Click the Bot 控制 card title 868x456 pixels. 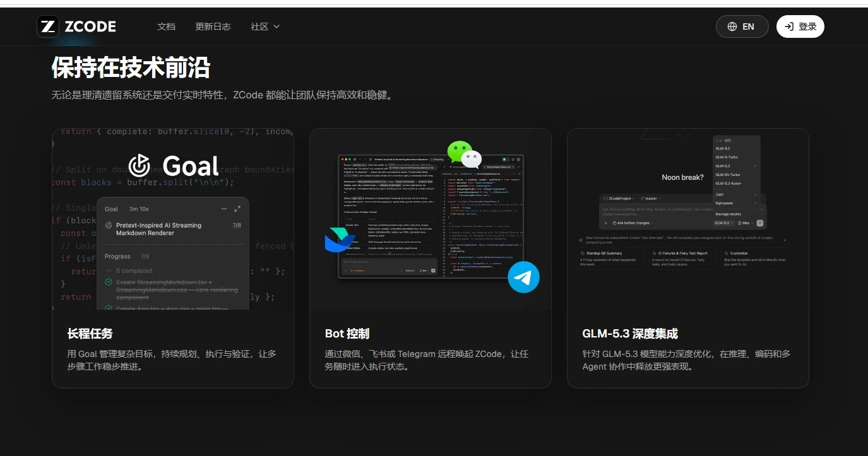point(347,334)
